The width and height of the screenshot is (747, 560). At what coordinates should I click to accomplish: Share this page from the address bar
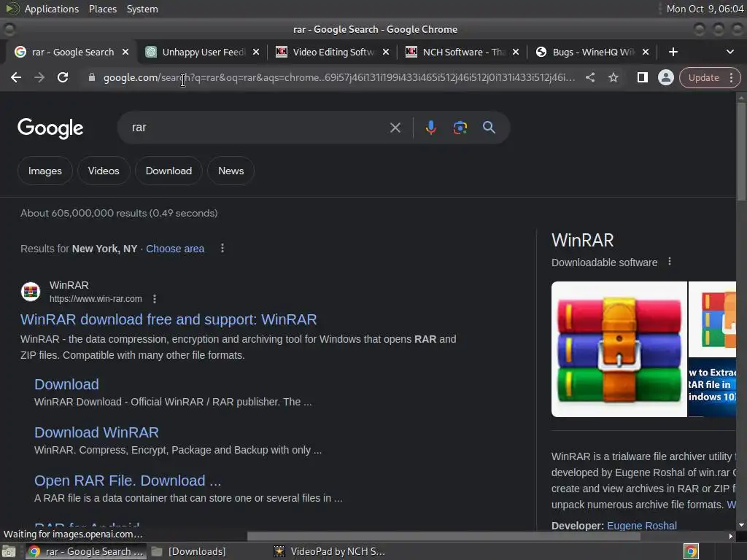click(589, 77)
